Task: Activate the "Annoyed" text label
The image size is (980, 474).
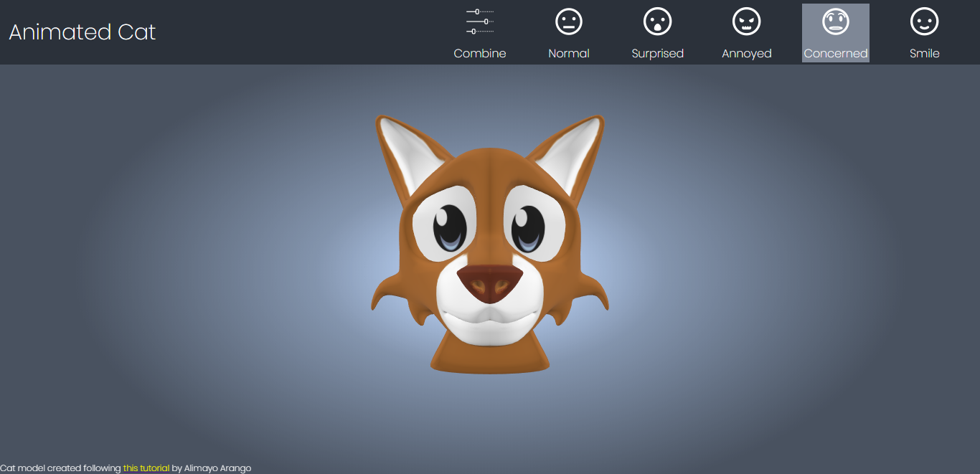Action: [746, 54]
